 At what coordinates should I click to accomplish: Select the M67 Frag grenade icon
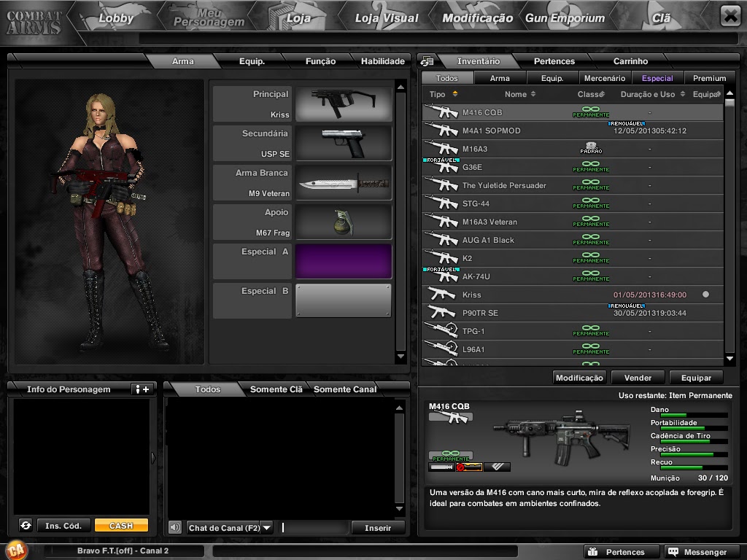coord(343,222)
